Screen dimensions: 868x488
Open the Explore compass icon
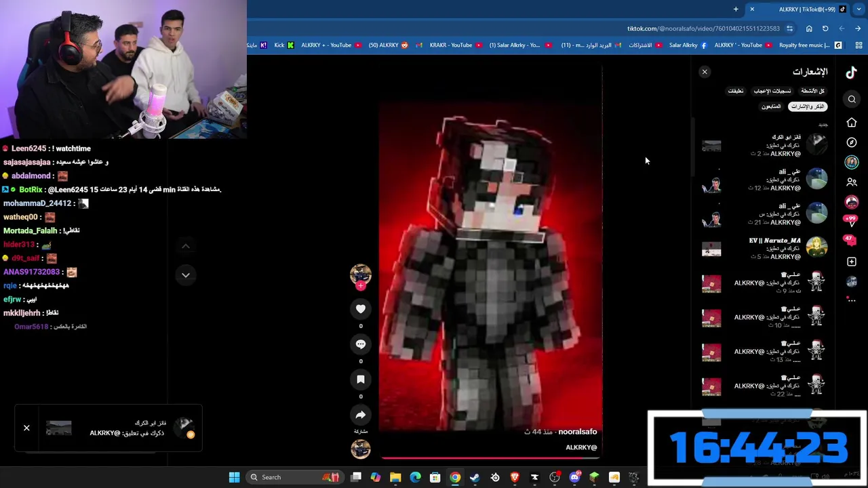(x=852, y=142)
